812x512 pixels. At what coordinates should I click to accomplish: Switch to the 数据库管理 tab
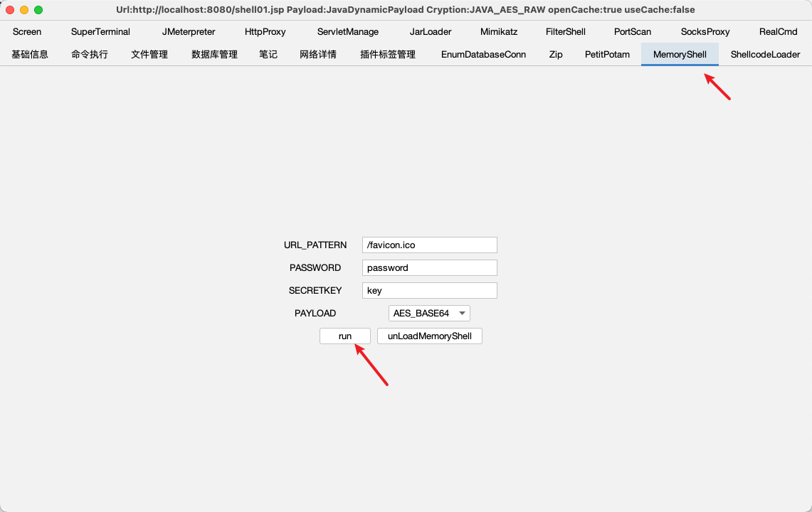214,55
